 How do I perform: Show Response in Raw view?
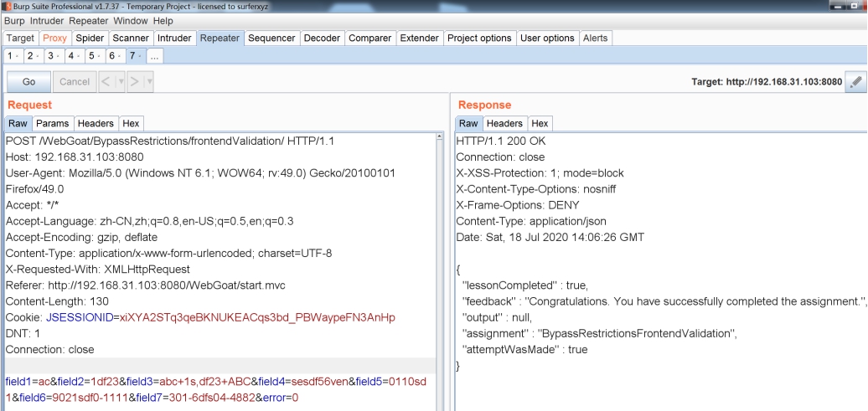click(x=468, y=123)
